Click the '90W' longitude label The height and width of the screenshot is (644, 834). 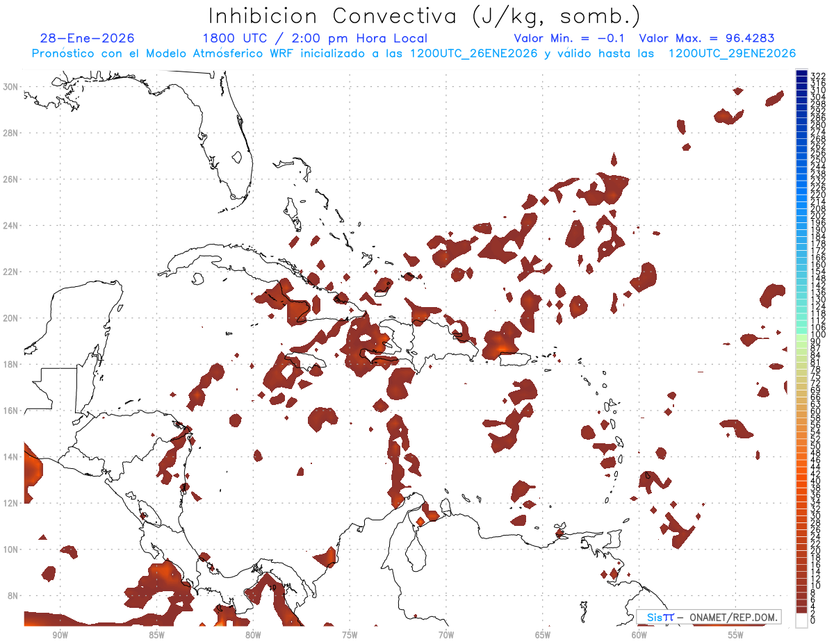pyautogui.click(x=60, y=636)
